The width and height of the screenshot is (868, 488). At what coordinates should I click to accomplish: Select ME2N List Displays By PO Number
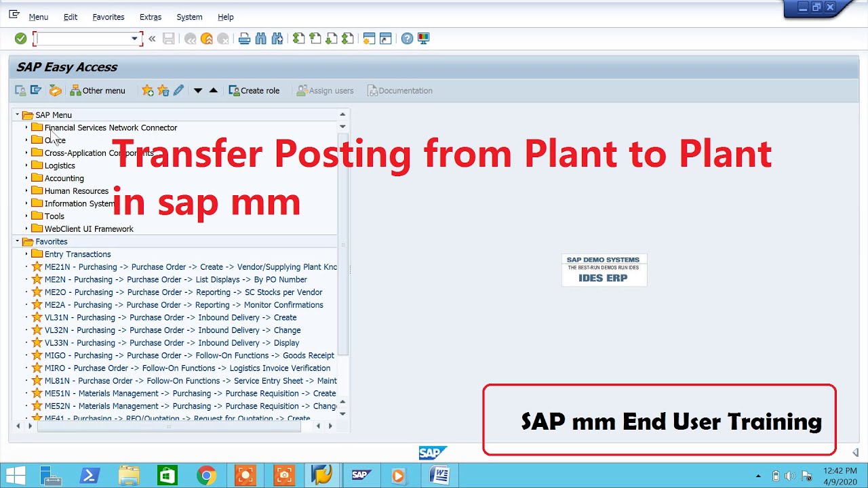(x=176, y=279)
